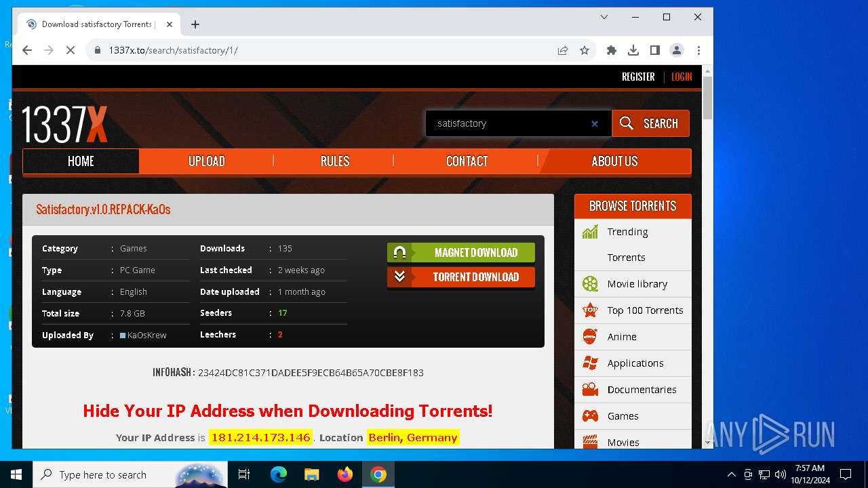868x488 pixels.
Task: Open the Movies category
Action: point(623,443)
